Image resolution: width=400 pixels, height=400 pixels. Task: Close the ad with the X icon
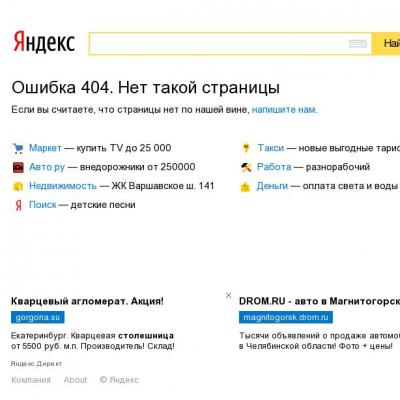point(228,295)
